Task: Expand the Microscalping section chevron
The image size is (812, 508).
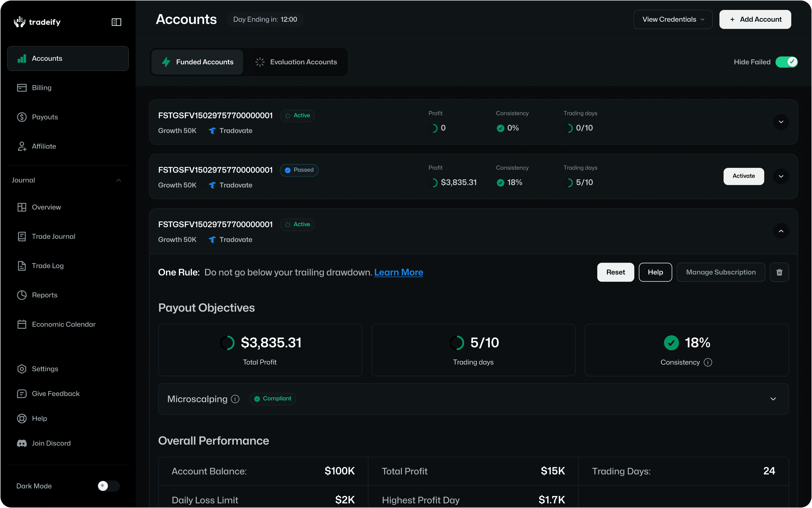Action: point(773,399)
